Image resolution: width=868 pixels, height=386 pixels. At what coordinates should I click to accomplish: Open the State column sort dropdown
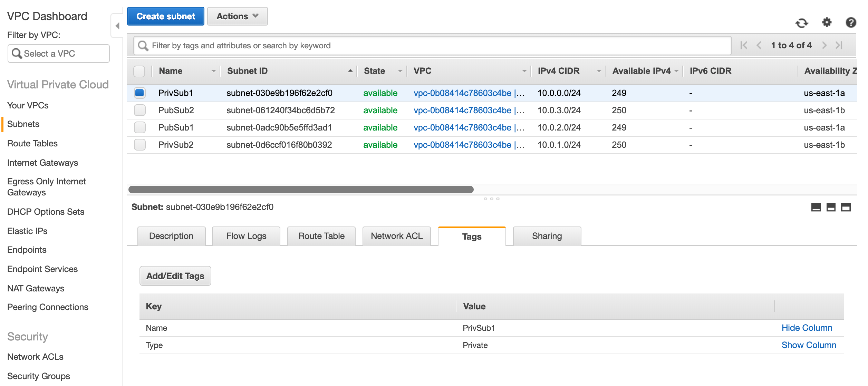coord(400,71)
